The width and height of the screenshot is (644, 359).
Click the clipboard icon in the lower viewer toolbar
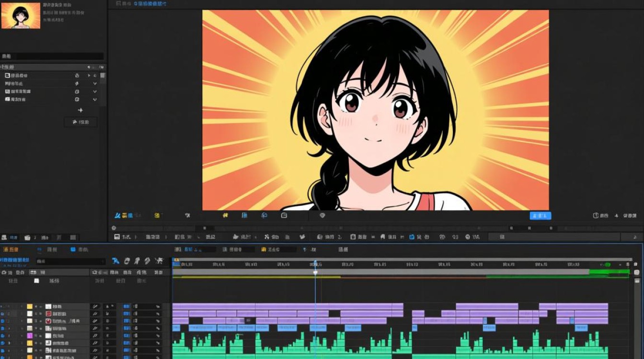353,237
